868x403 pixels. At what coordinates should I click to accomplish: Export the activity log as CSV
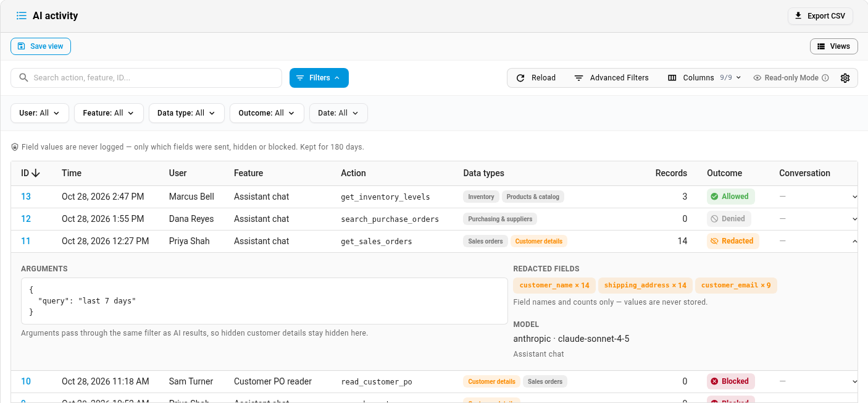(820, 16)
